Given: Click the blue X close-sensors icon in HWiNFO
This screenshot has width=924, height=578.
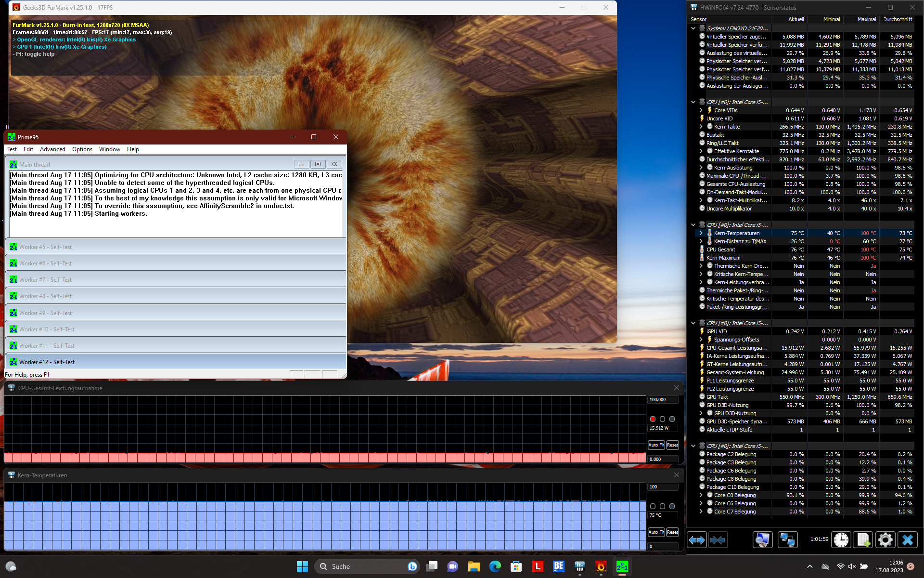Looking at the screenshot, I should click(908, 540).
